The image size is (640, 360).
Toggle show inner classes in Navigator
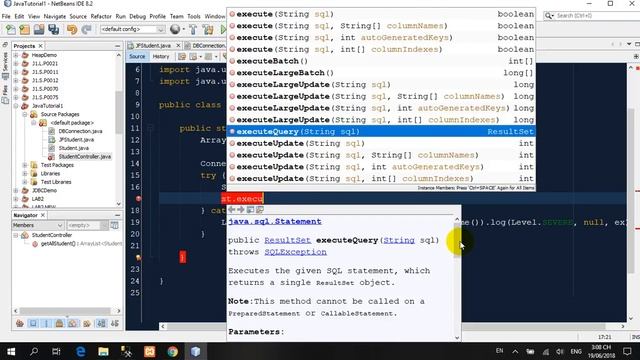[73, 324]
